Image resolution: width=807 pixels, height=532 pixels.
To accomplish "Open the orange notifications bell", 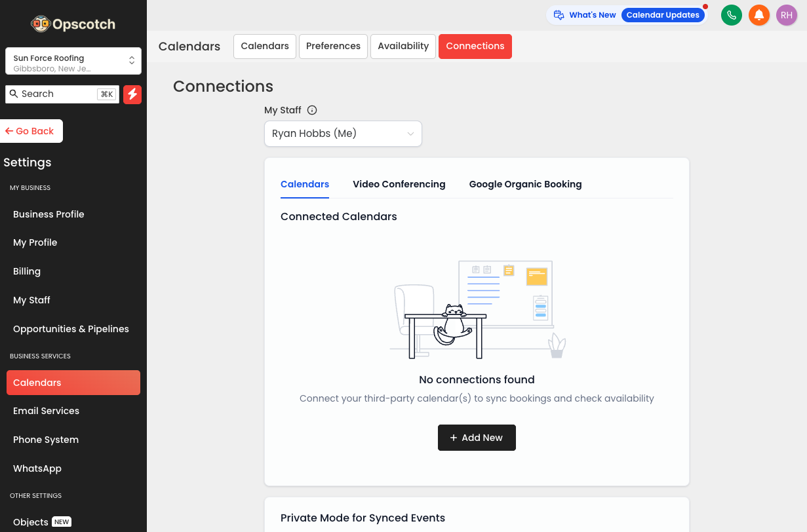I will [x=758, y=15].
